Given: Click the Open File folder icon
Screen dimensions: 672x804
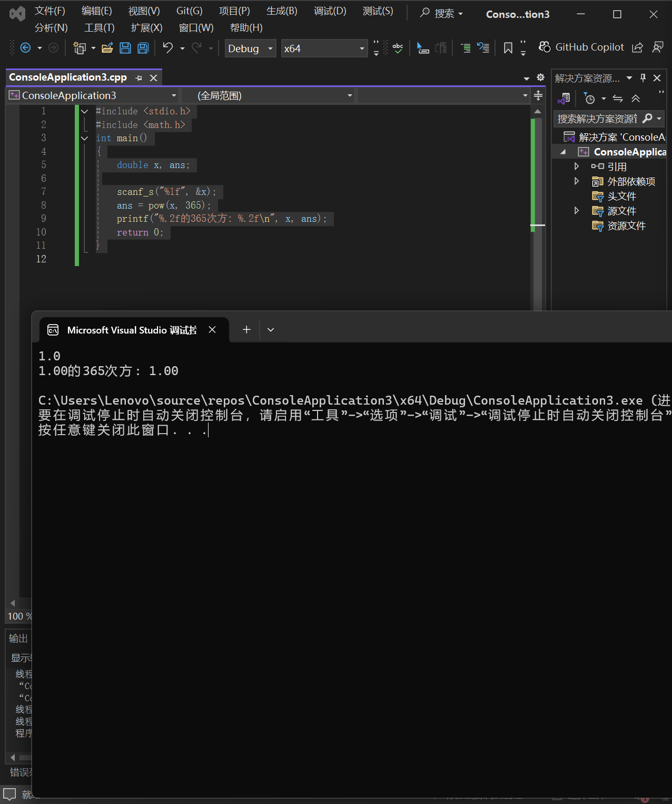Looking at the screenshot, I should (x=107, y=48).
